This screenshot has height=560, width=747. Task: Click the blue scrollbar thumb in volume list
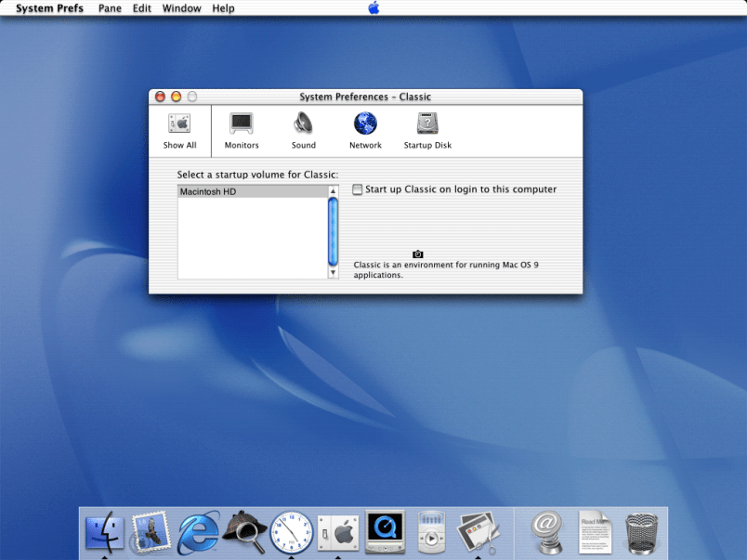[334, 231]
